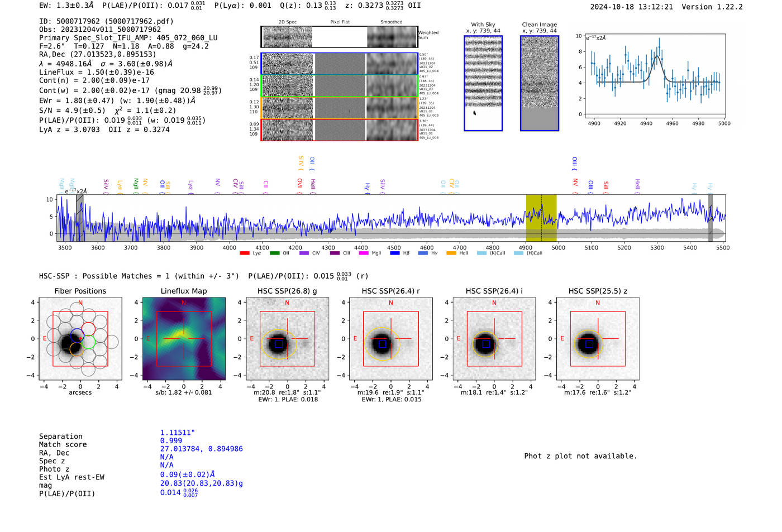Open the Fiber Positions panel
This screenshot has width=782, height=532.
click(80, 339)
